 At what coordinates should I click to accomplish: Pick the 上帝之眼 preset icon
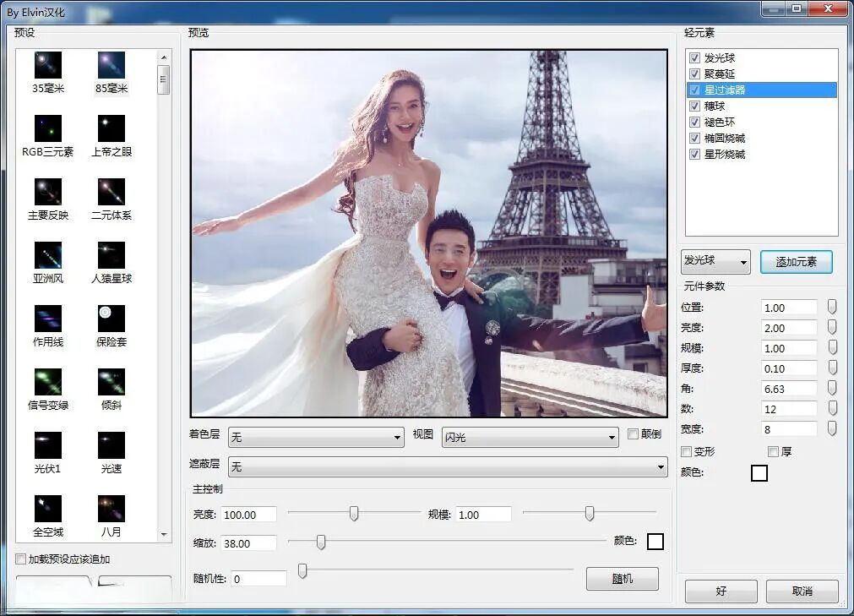pyautogui.click(x=111, y=128)
